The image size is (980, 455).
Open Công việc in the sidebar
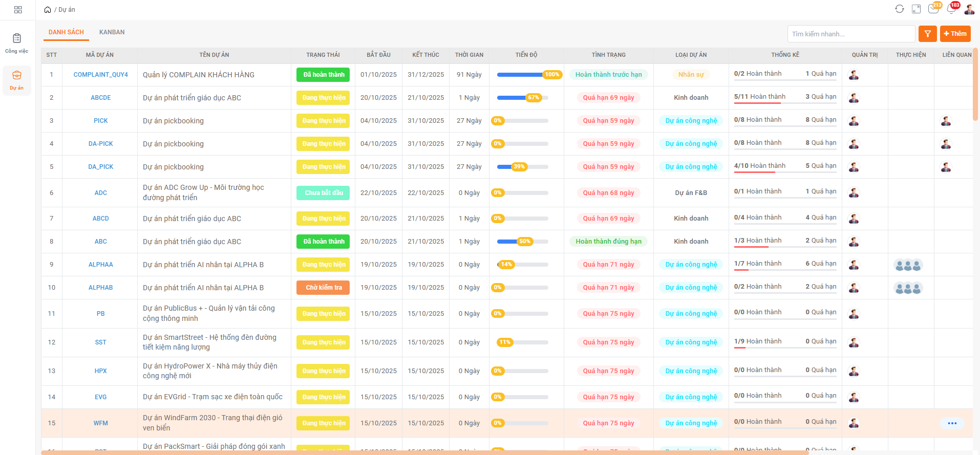[x=17, y=43]
